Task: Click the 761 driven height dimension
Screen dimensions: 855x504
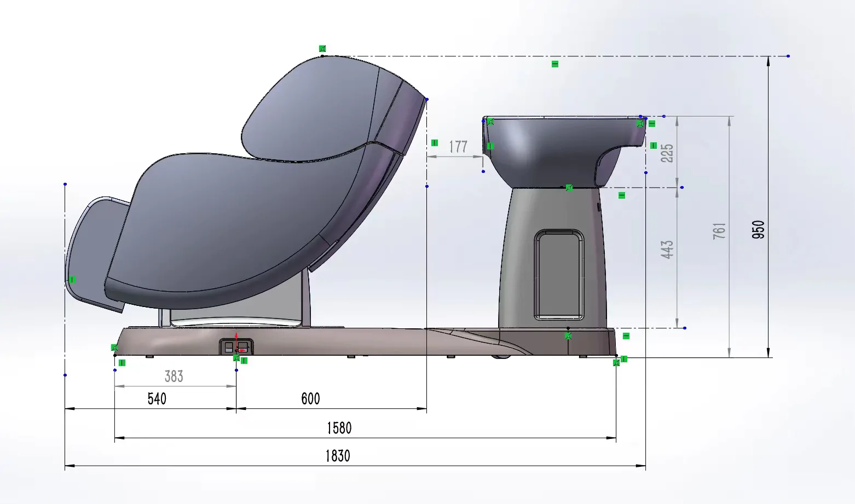Action: point(719,230)
